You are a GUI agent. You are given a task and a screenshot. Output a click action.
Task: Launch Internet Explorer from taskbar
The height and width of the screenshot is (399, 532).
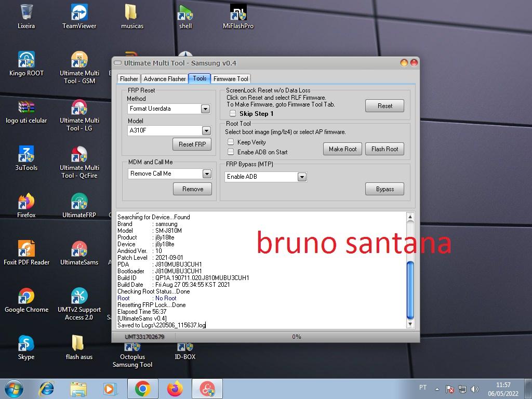pyautogui.click(x=46, y=389)
